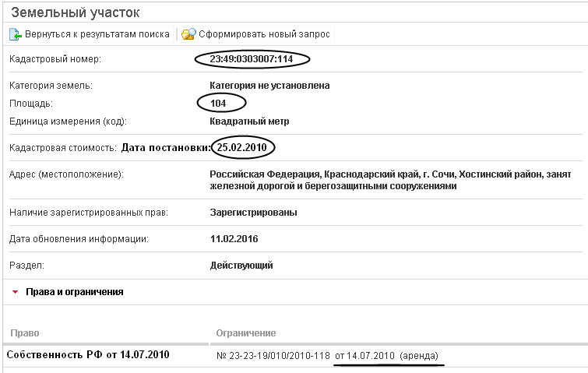
Task: Click the 'Действующий' section value
Action: click(241, 265)
